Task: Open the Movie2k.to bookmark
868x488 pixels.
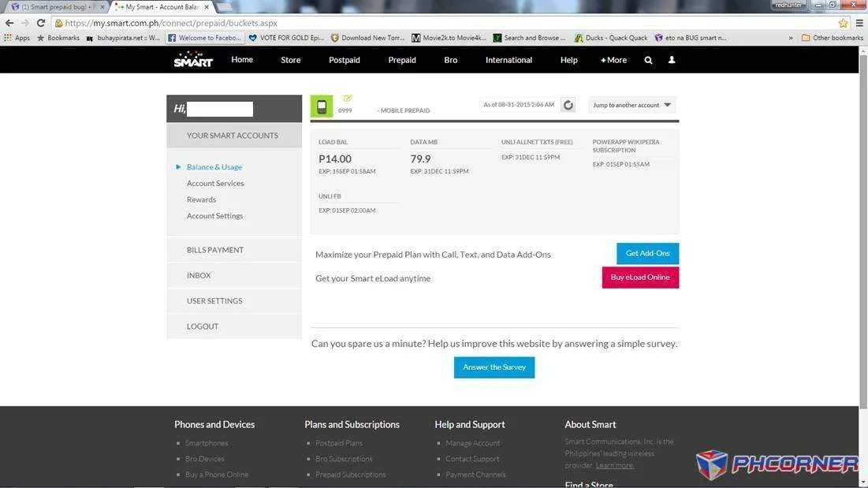Action: (x=449, y=38)
